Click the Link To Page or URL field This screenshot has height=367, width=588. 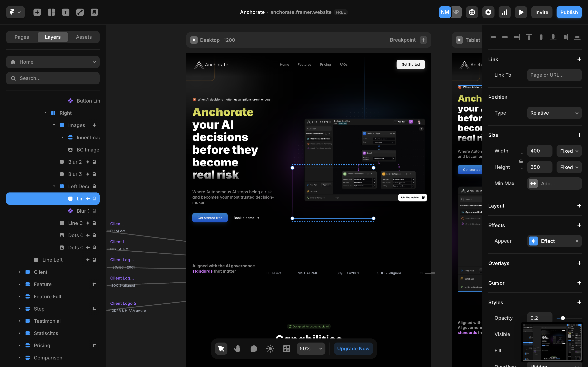554,75
